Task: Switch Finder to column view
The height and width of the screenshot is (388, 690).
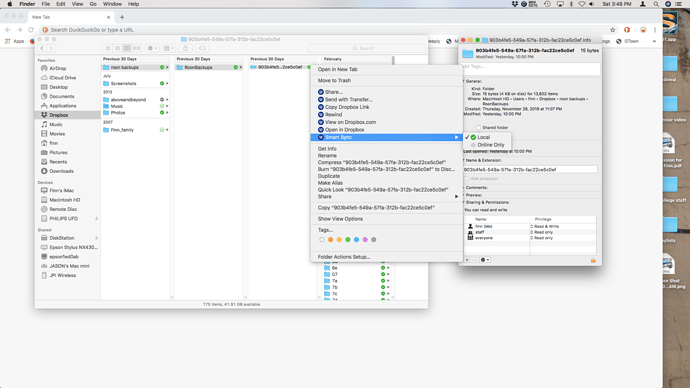Action: 127,48
